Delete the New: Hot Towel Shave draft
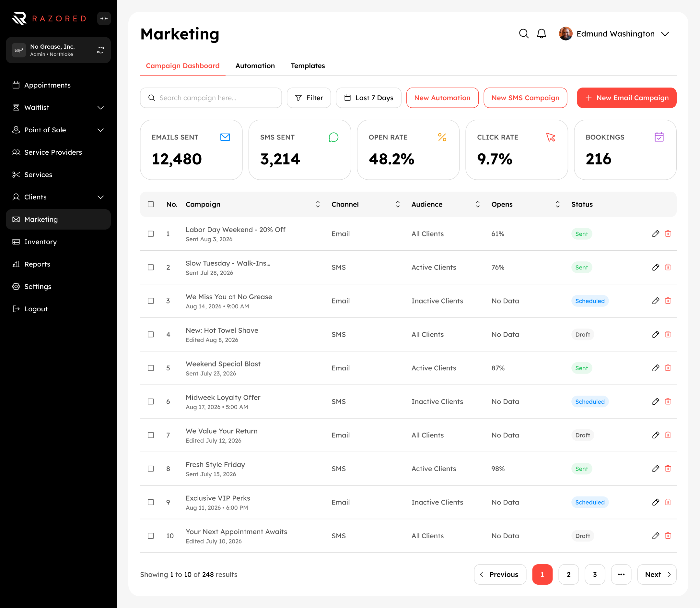This screenshot has width=700, height=608. pyautogui.click(x=668, y=334)
